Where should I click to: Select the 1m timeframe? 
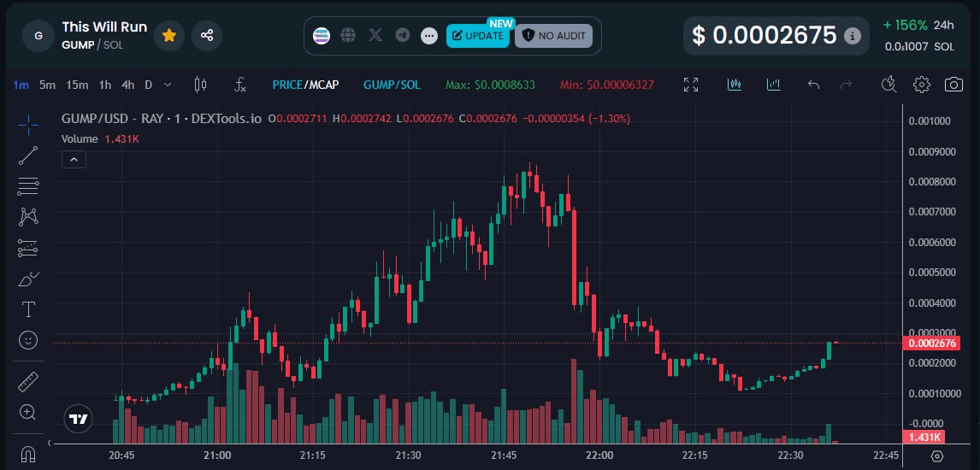pos(21,85)
